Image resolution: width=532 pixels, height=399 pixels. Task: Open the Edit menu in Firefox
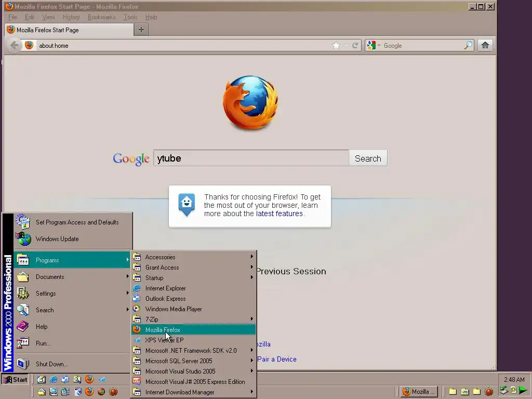[30, 17]
